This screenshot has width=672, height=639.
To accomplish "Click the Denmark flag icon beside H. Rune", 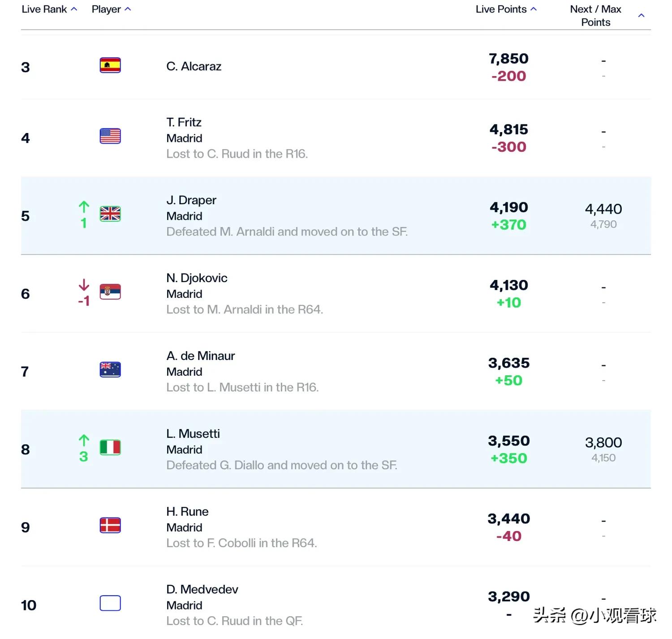I will coord(110,525).
